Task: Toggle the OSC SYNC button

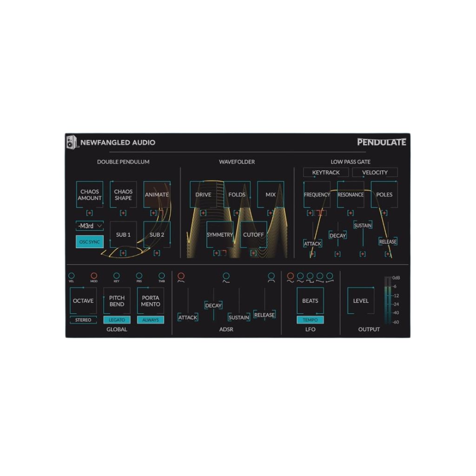Action: pos(90,242)
